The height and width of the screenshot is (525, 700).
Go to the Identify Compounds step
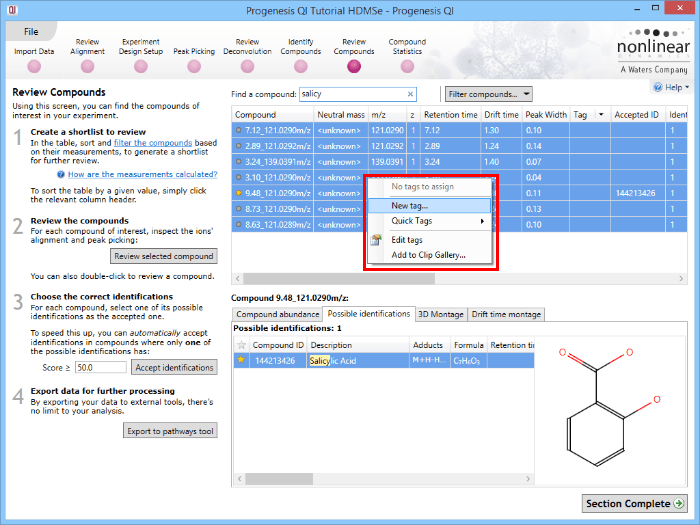[300, 67]
